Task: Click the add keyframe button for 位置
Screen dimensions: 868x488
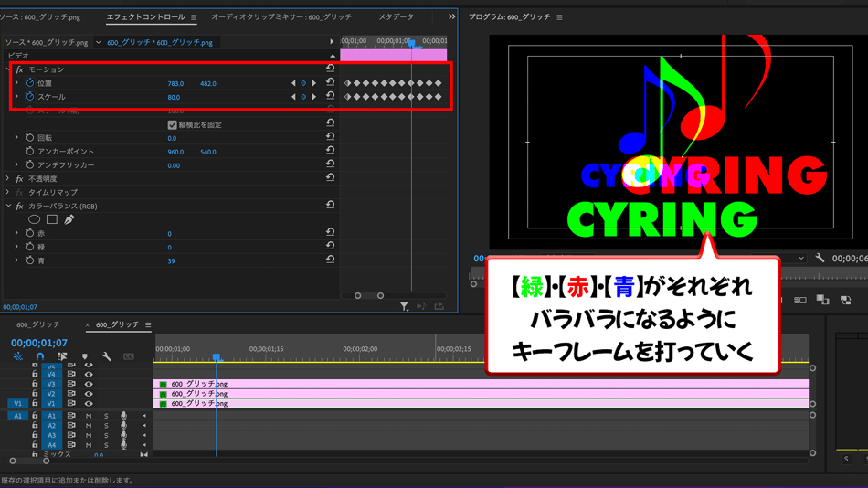Action: [303, 83]
